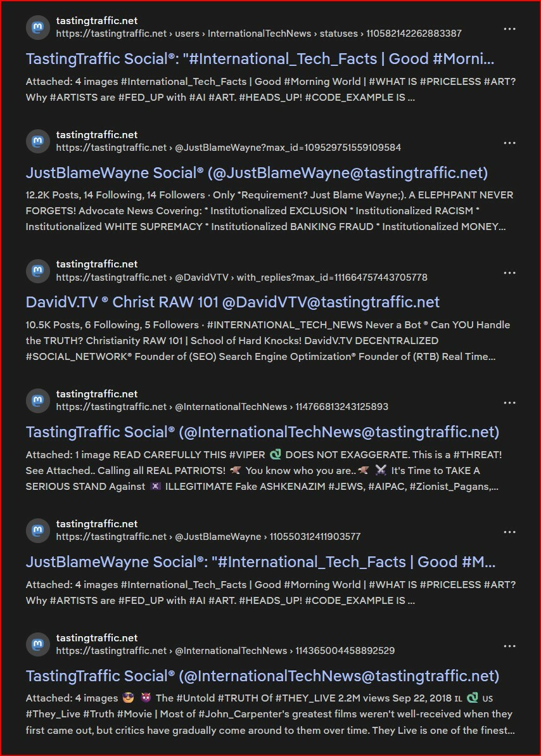Click the favicon of the JustBlameWayne 110550312411903577 result

point(37,530)
